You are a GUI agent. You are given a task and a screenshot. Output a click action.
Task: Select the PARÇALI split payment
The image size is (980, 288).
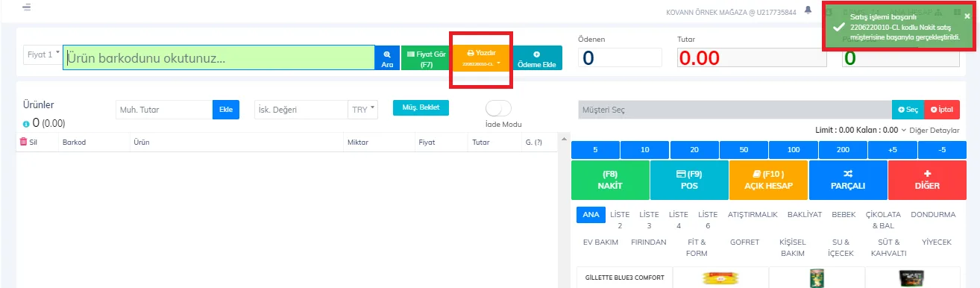tap(848, 180)
